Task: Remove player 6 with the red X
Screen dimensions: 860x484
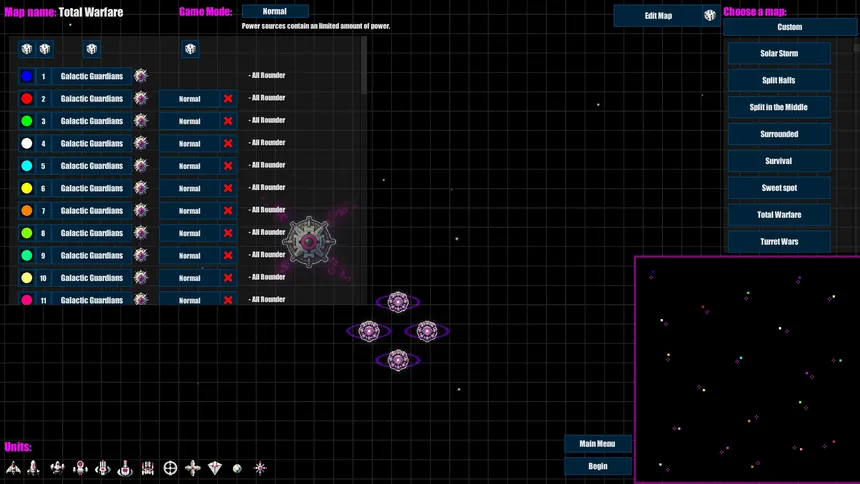Action: 228,188
